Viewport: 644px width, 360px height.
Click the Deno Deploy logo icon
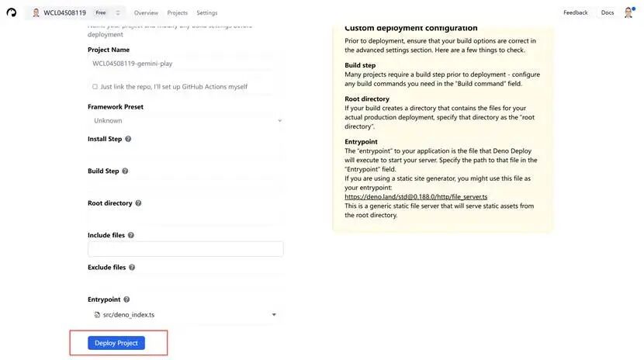pyautogui.click(x=11, y=12)
